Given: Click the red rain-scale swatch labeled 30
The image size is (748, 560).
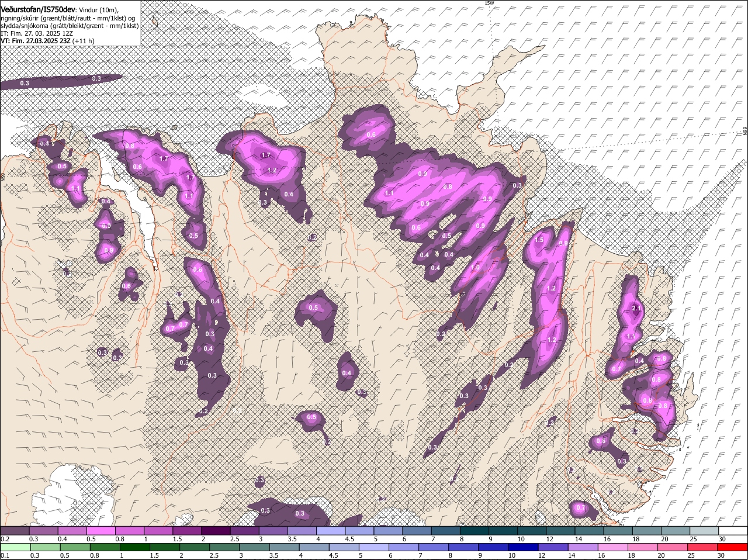Looking at the screenshot, I should tap(733, 548).
